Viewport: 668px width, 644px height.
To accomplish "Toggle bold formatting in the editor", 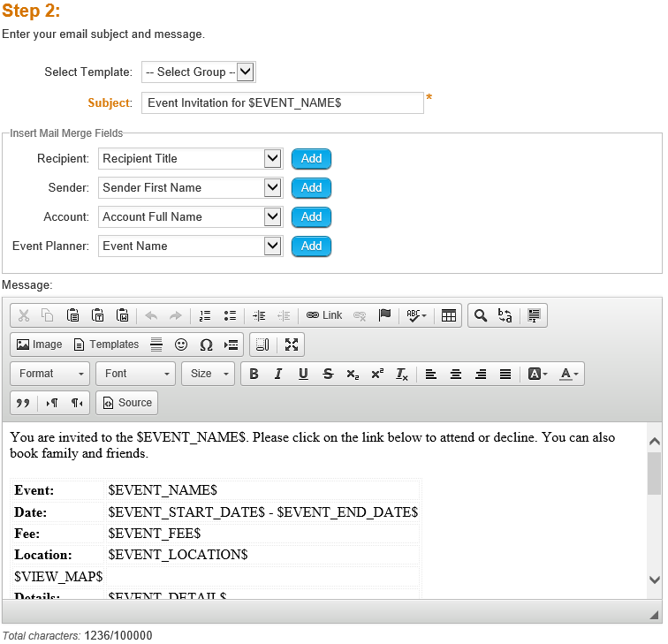I will 254,374.
